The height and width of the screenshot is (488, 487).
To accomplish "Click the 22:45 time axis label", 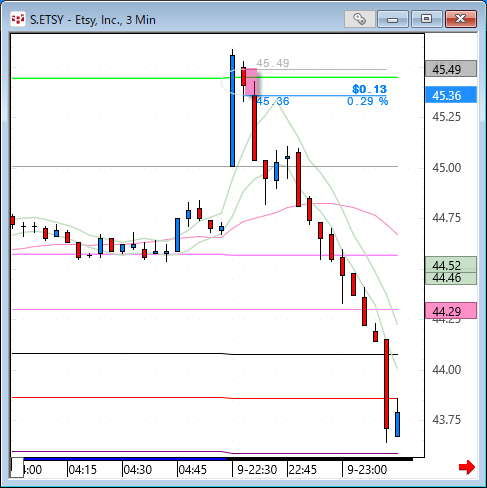I will coord(303,470).
